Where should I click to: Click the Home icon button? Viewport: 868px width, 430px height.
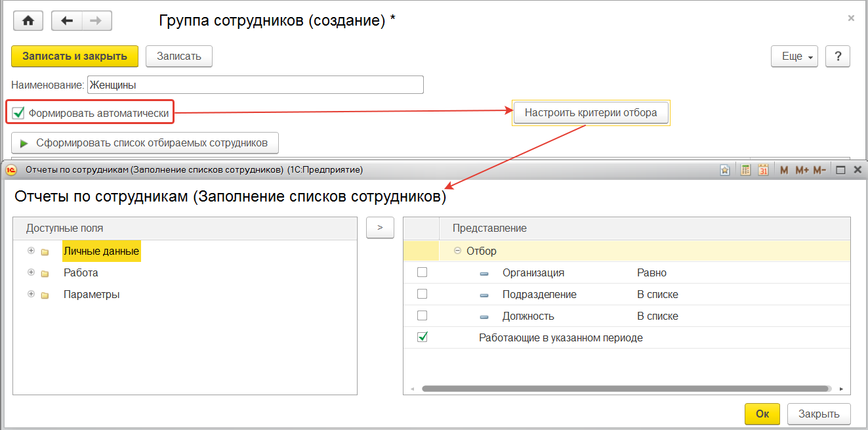(28, 20)
